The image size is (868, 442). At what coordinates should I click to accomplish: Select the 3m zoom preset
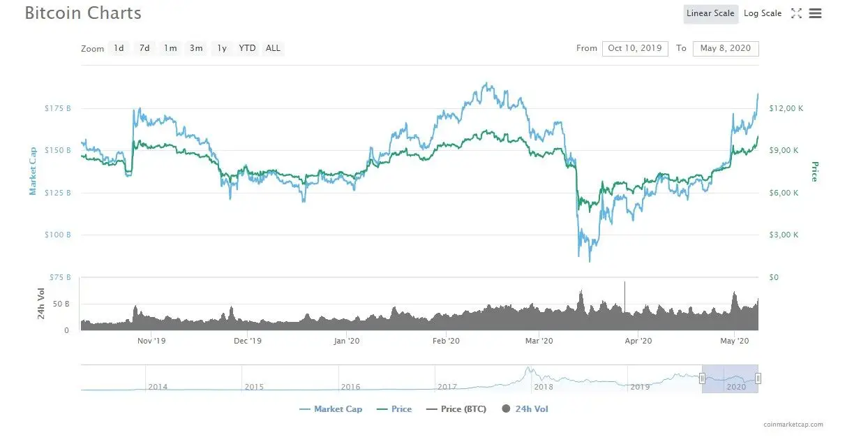tap(195, 48)
